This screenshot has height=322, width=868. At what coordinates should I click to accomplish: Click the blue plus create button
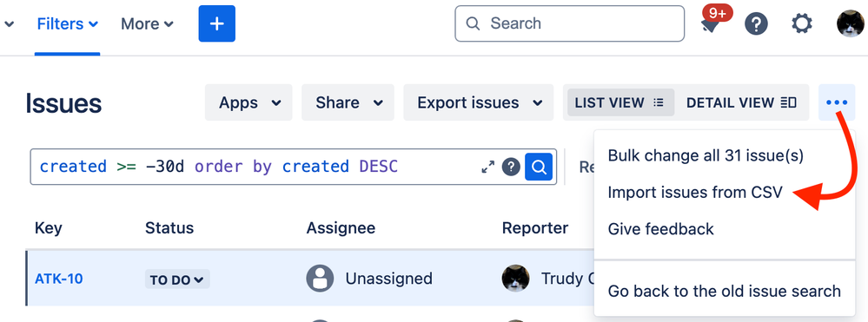[x=217, y=23]
